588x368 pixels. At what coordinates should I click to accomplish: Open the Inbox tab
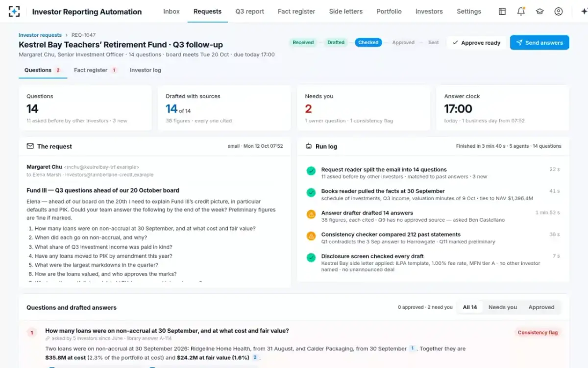click(x=171, y=11)
